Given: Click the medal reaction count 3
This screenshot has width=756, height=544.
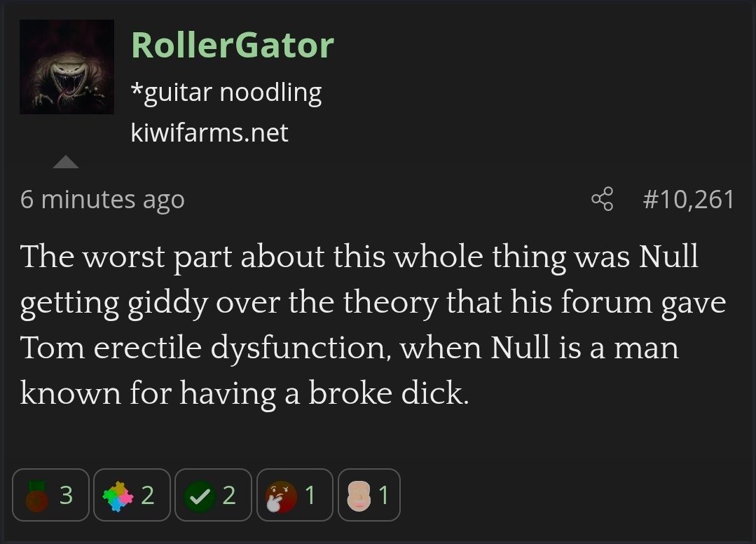Looking at the screenshot, I should click(66, 496).
